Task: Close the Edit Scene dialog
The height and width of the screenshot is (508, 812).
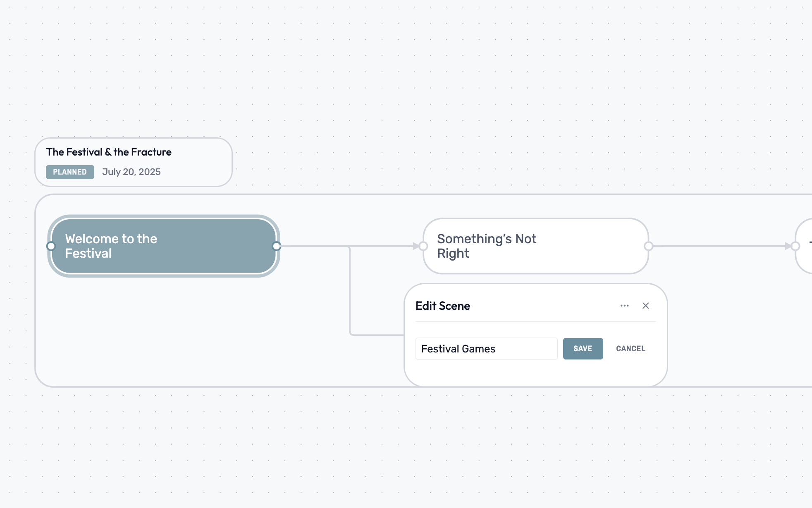Action: point(646,306)
